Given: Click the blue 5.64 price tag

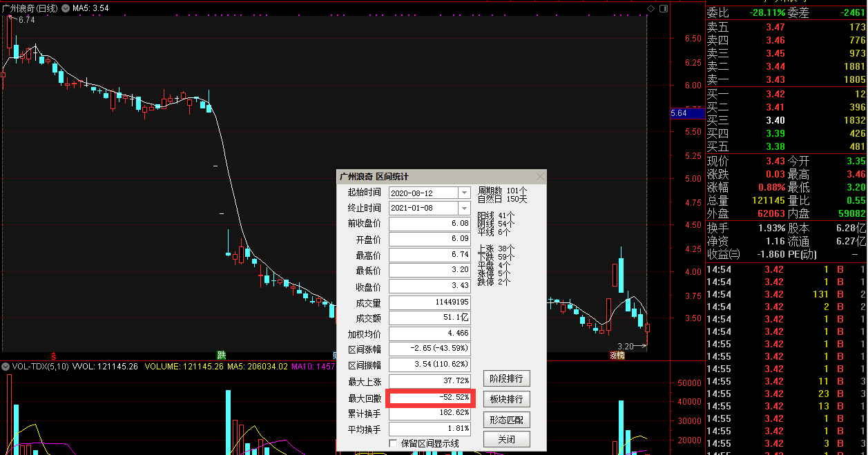Looking at the screenshot, I should pyautogui.click(x=687, y=113).
